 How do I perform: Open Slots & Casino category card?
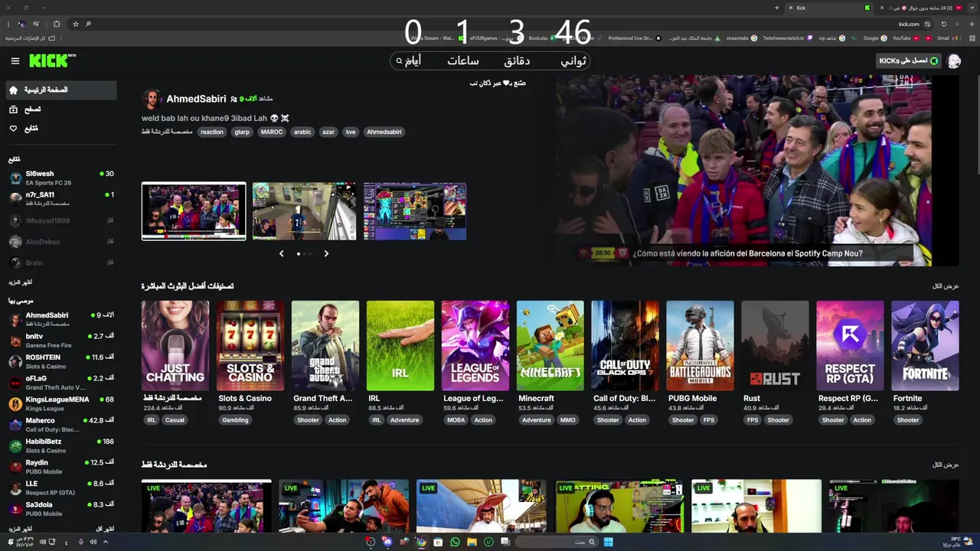(250, 345)
